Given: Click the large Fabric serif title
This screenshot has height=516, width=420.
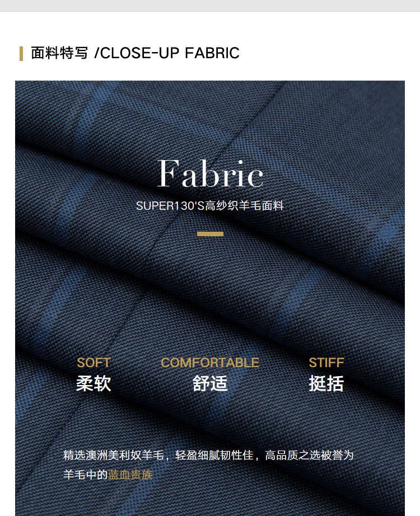Looking at the screenshot, I should coord(210,173).
